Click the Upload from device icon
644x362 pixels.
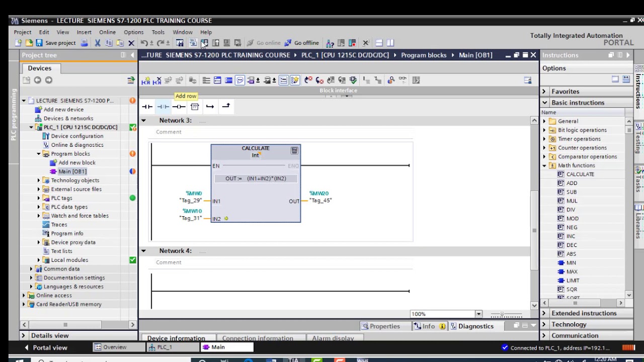coord(215,43)
